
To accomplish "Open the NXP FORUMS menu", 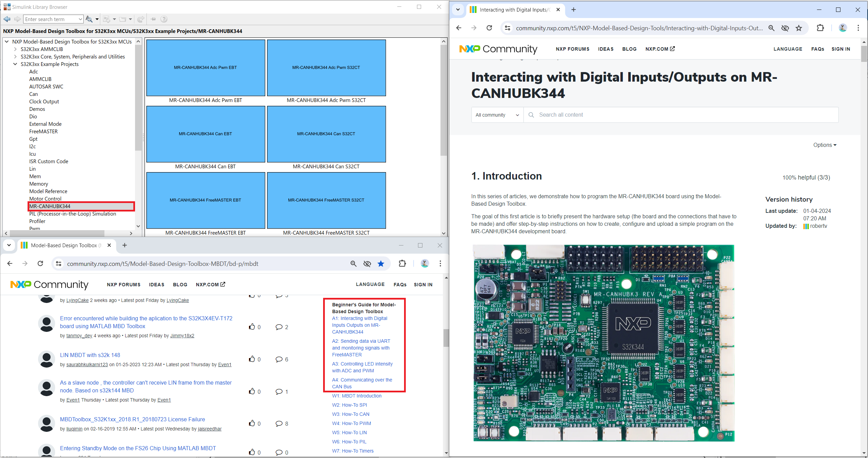I will [x=572, y=49].
